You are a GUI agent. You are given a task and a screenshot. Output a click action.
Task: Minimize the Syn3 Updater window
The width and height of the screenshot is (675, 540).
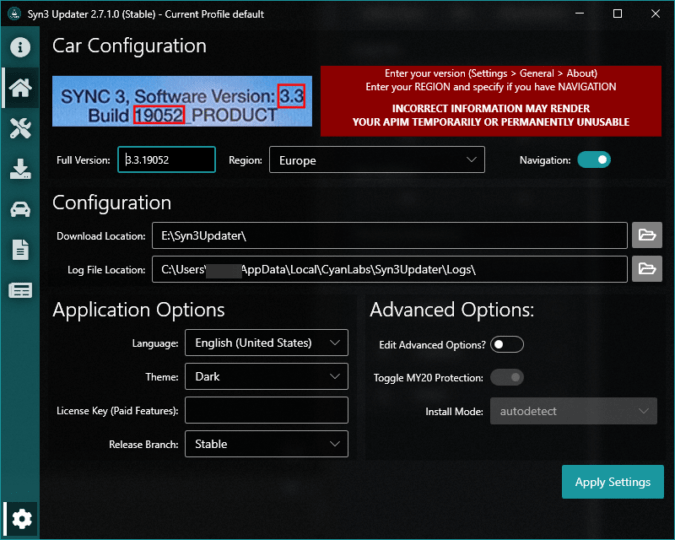click(579, 14)
